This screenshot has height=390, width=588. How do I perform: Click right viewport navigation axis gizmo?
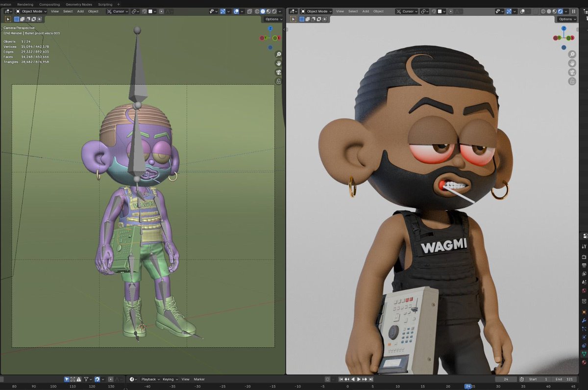pyautogui.click(x=564, y=38)
